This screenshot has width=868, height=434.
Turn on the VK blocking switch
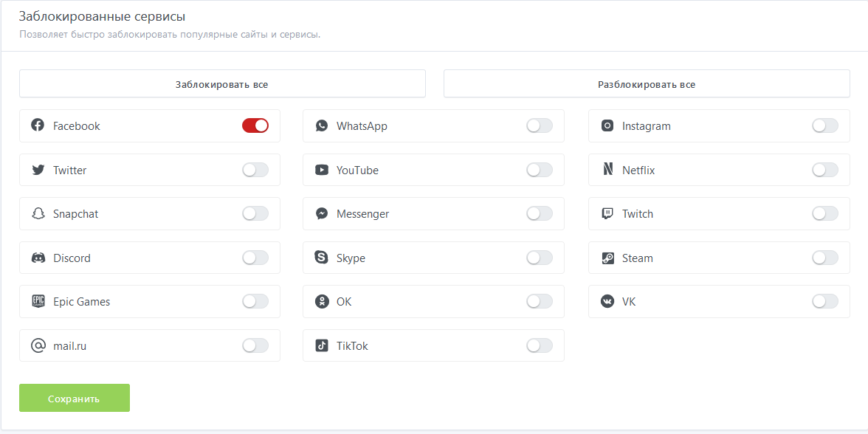(825, 302)
